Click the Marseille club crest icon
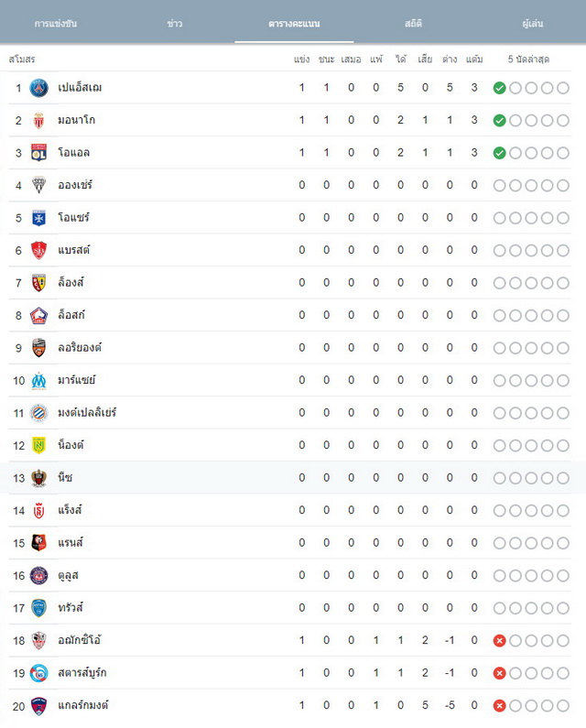This screenshot has width=586, height=728. [x=39, y=380]
